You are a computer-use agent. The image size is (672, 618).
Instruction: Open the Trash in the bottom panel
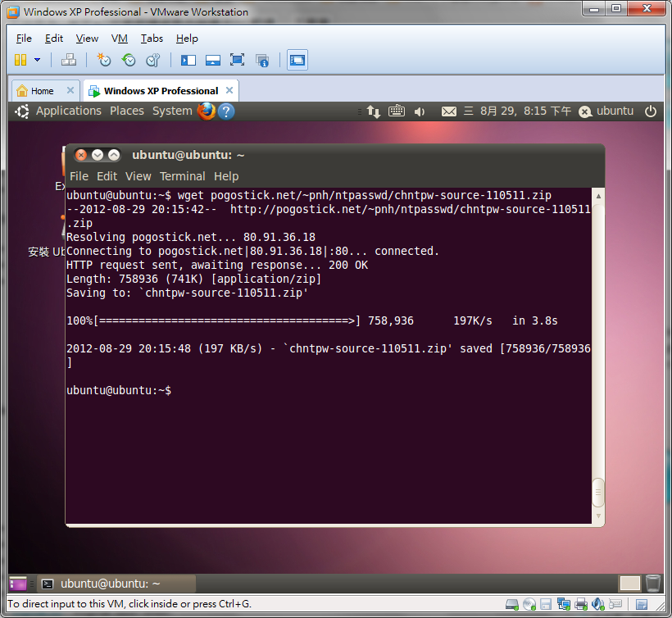coord(652,584)
